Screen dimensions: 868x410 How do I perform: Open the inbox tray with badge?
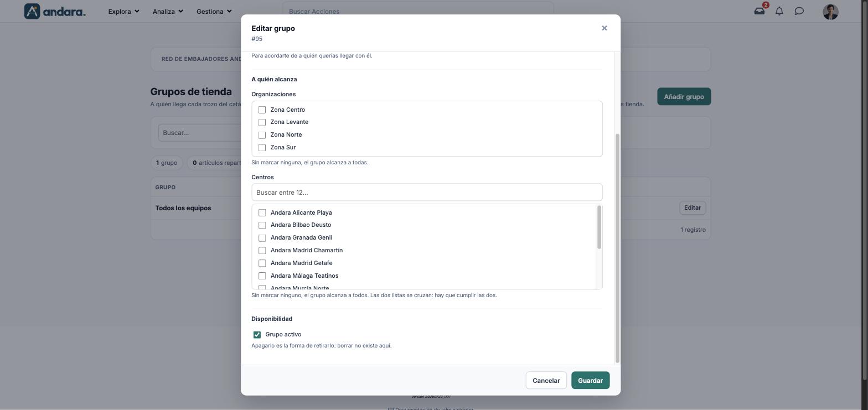coord(759,11)
